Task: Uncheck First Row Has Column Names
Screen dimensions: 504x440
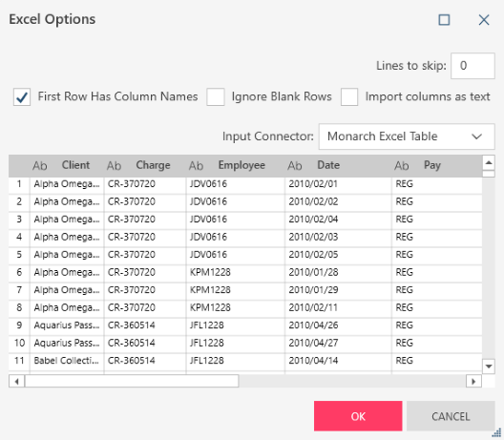Action: pos(22,97)
